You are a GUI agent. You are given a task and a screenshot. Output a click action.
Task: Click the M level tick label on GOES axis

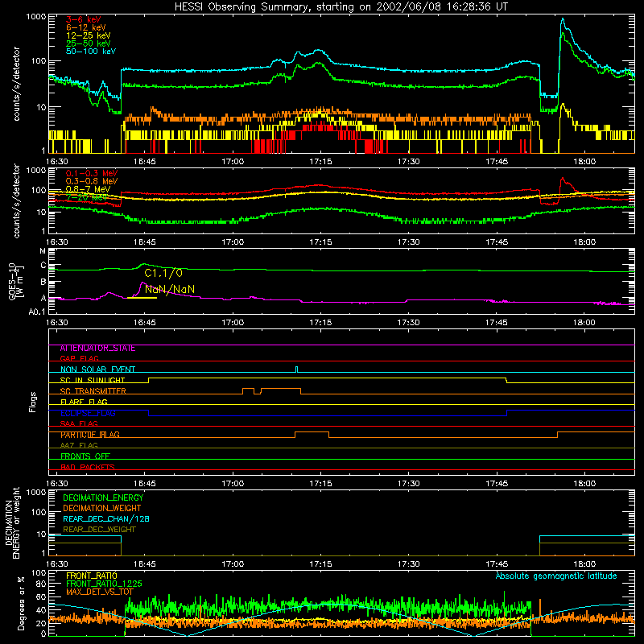tap(43, 251)
